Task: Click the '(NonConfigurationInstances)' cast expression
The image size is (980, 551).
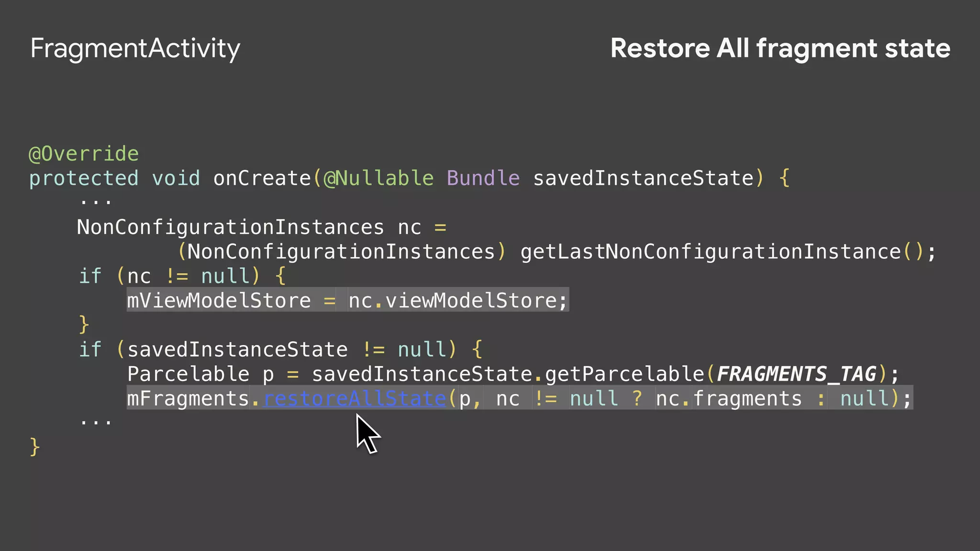Action: [x=342, y=252]
